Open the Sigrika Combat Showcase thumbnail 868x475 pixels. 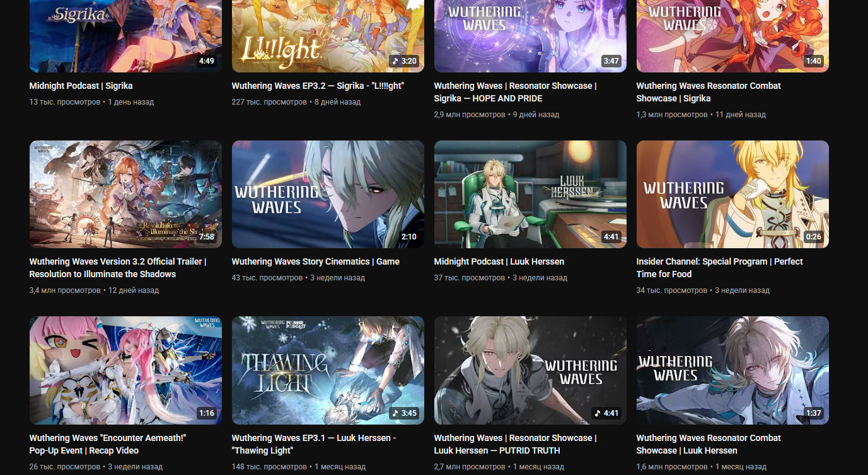coord(732,36)
